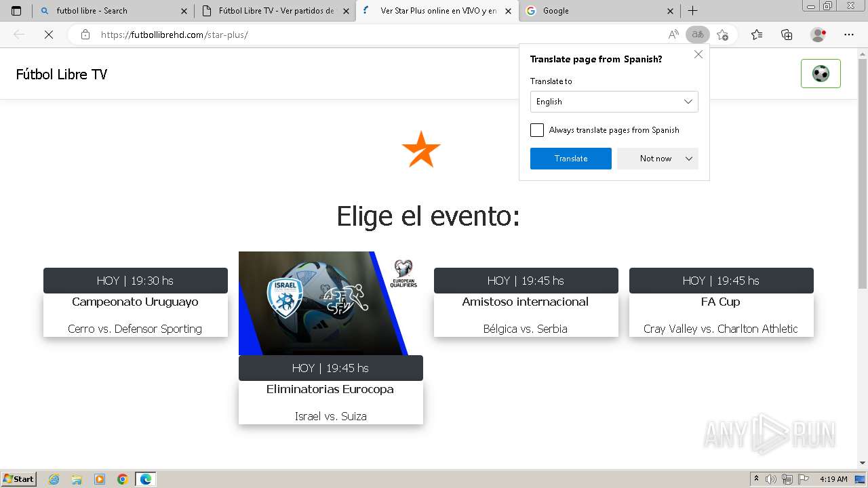The width and height of the screenshot is (868, 488).
Task: Click the Israel vs Switzerland match thumbnail
Action: click(331, 303)
